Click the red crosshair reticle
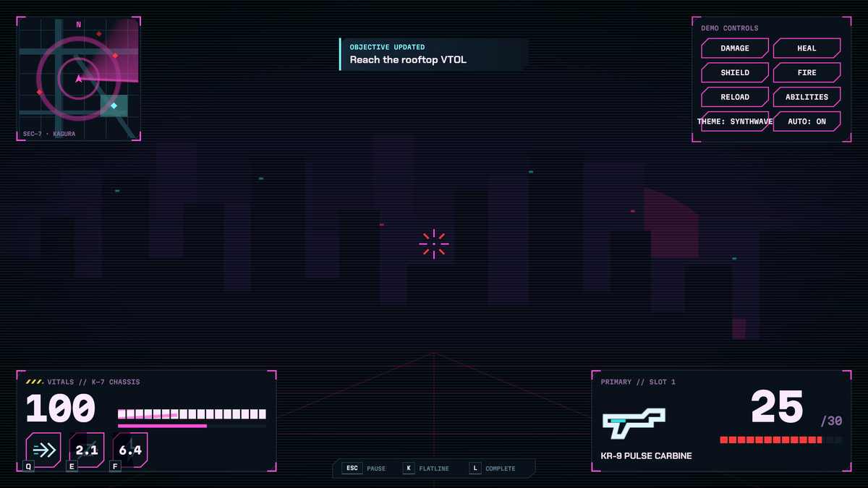The height and width of the screenshot is (488, 868). (x=434, y=244)
